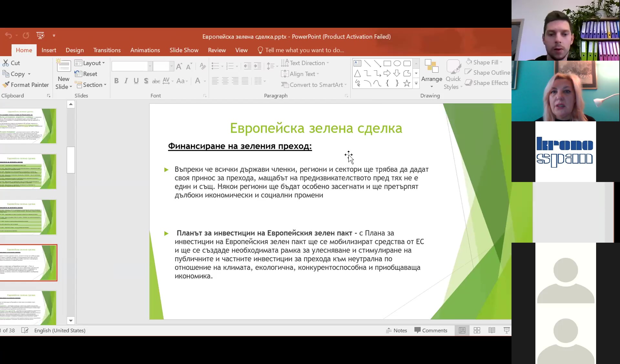
Task: Click the Font Color swatch button
Action: [198, 81]
